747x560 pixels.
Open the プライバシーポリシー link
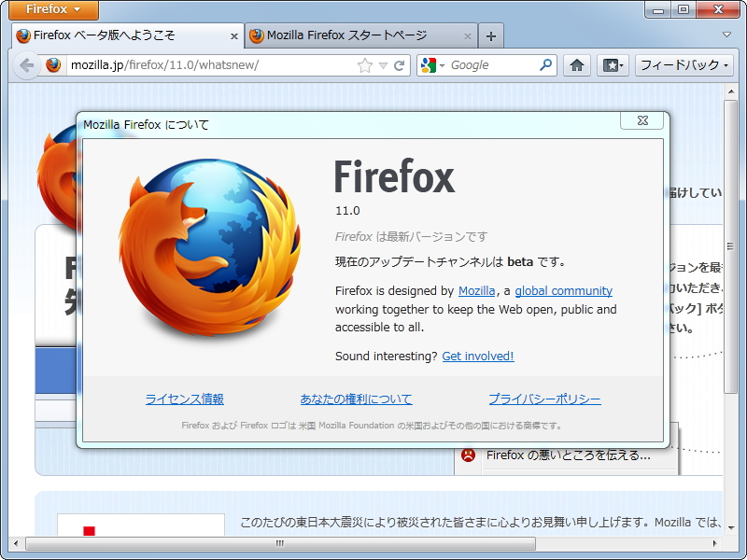[544, 399]
